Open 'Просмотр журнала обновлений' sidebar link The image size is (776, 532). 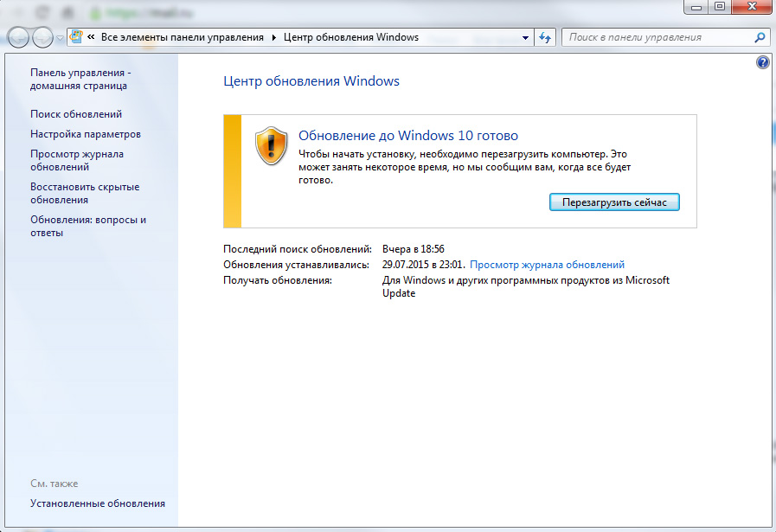point(77,160)
